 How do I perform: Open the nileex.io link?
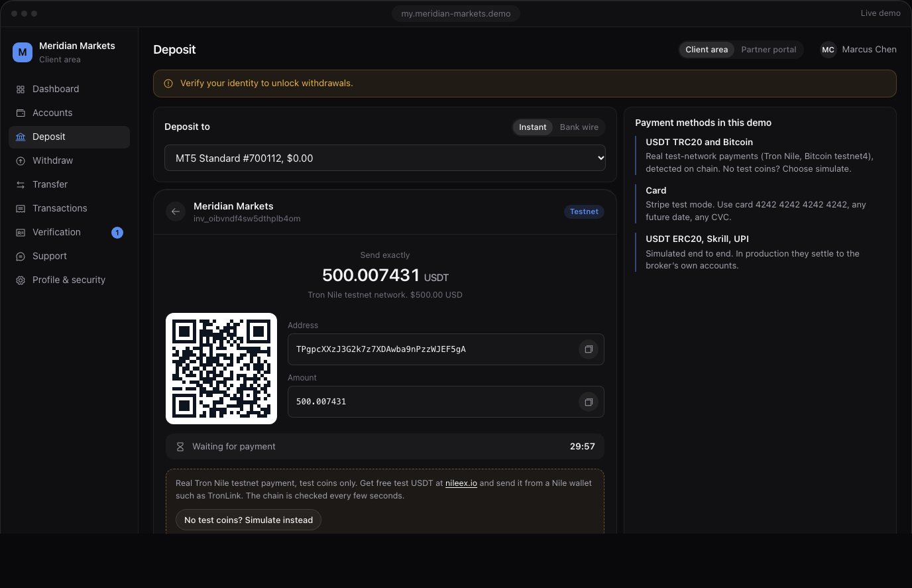pos(461,483)
